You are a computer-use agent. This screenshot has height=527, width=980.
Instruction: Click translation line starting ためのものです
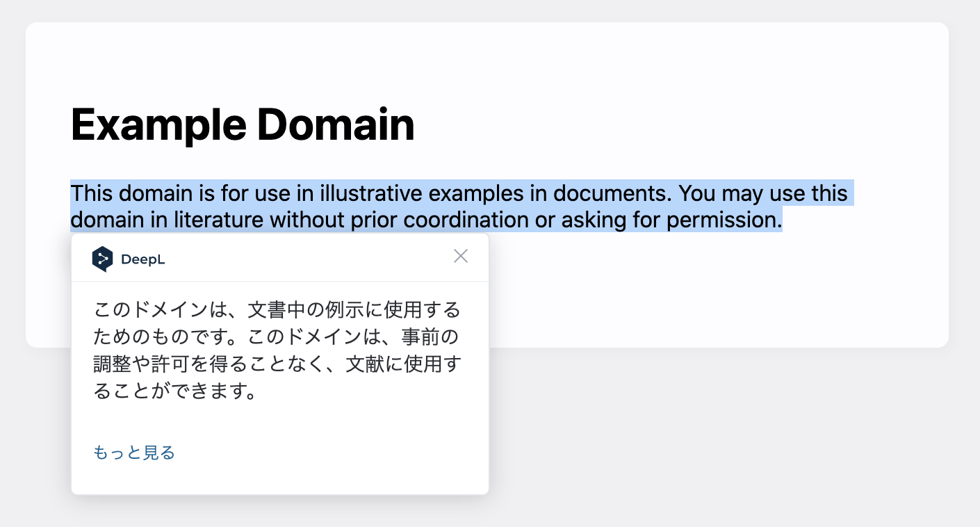pyautogui.click(x=277, y=337)
